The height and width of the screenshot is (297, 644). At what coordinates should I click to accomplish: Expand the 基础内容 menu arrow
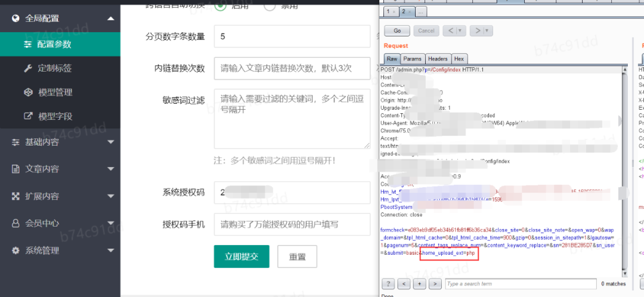click(110, 143)
